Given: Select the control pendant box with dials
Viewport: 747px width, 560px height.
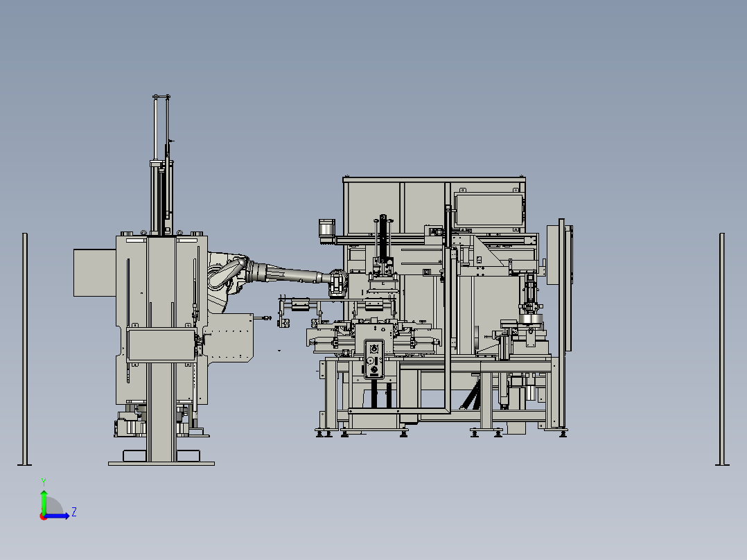Looking at the screenshot, I should click(374, 359).
